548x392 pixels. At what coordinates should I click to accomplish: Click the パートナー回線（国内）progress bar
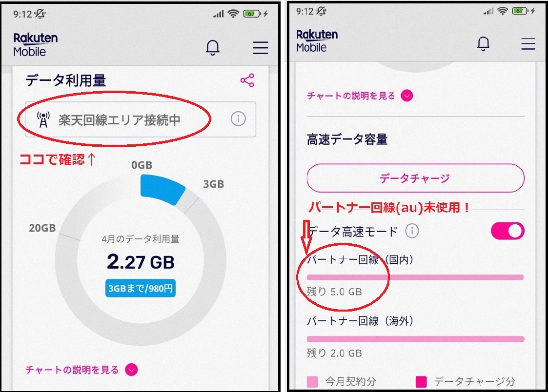coord(415,277)
